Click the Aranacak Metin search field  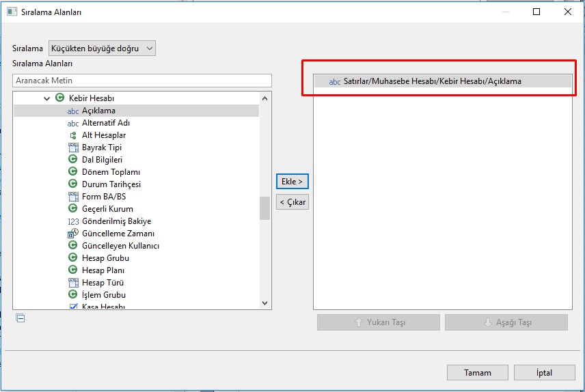pos(142,81)
